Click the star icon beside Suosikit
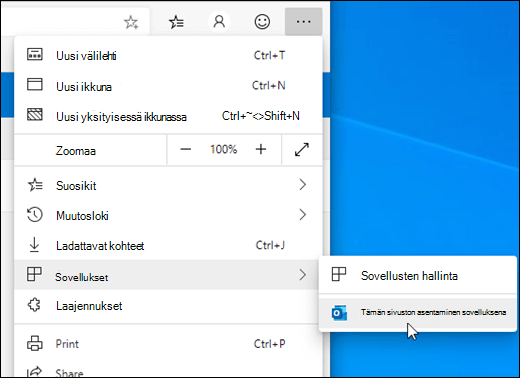This screenshot has width=520, height=378. pyautogui.click(x=35, y=185)
